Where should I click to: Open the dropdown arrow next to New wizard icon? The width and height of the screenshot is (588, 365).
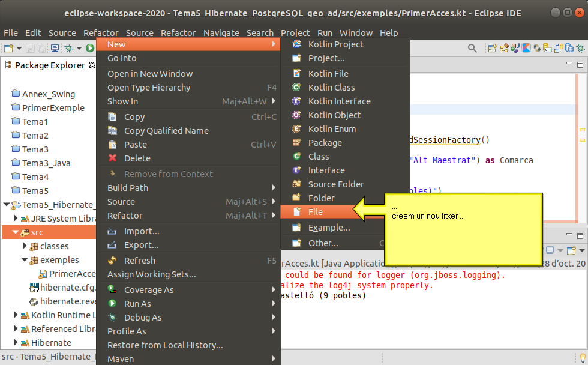[x=19, y=48]
